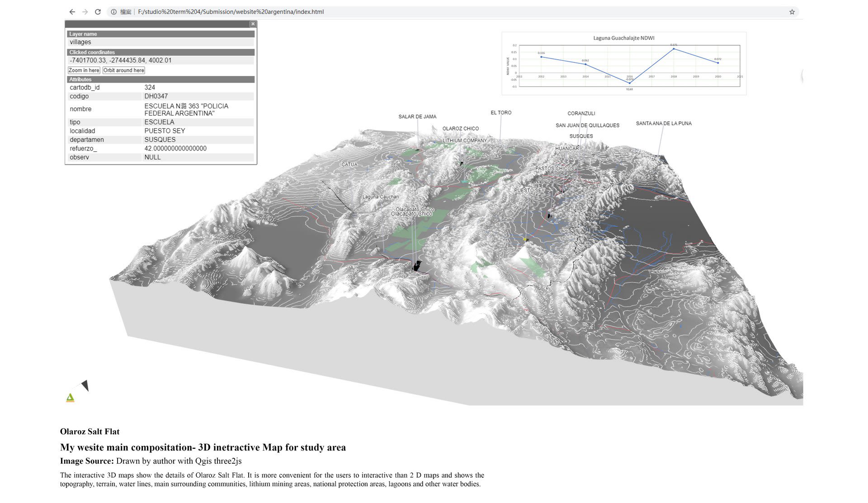Select the SANTA ANA DE LA PUNA label
868x503 pixels.
[x=664, y=123]
